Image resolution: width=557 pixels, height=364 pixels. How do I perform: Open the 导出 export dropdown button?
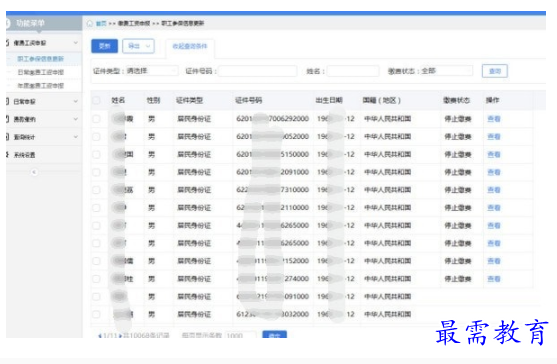pos(139,46)
